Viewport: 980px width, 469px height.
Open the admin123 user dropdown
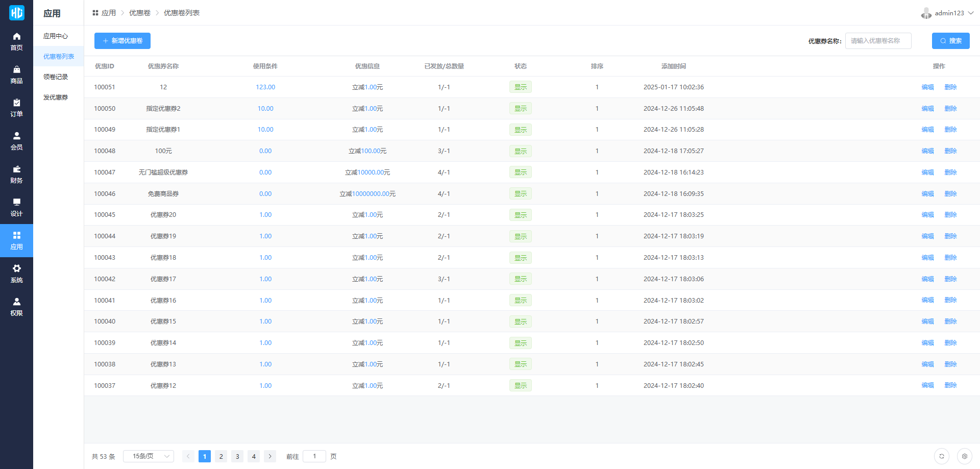948,13
